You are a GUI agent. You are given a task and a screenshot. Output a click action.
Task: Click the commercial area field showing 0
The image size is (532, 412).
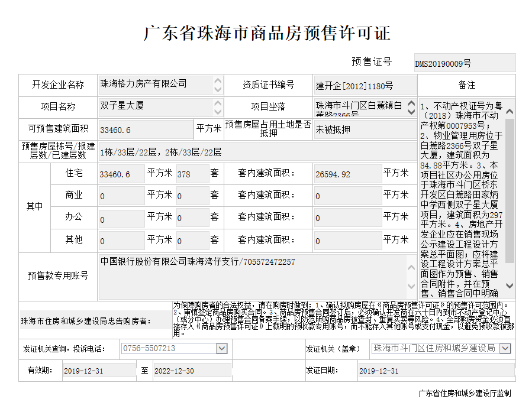(121, 196)
